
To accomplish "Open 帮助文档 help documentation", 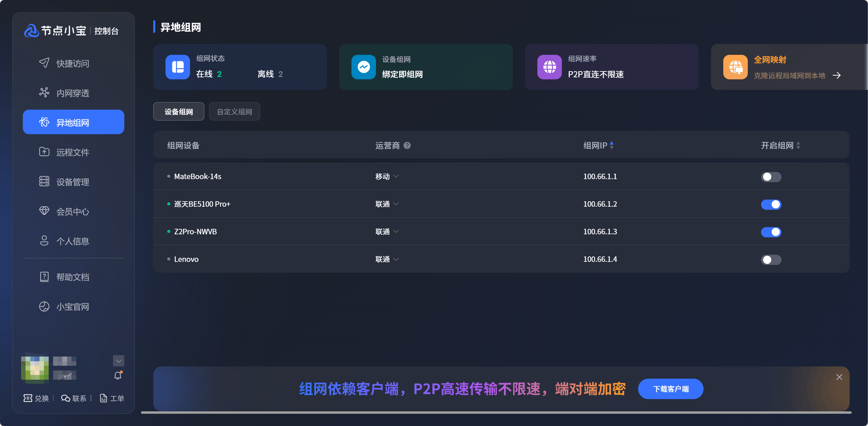I will 73,277.
